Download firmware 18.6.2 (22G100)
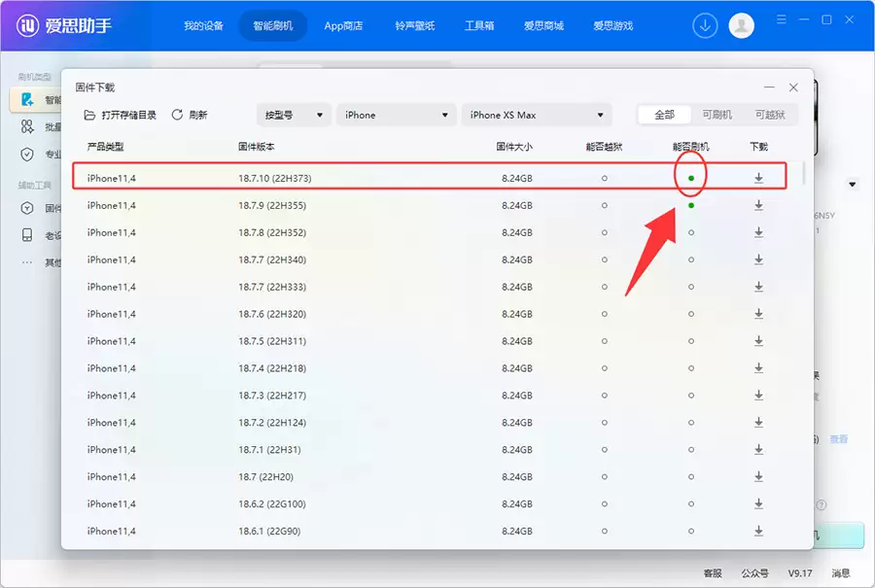Screen dimensions: 875x588 758,503
